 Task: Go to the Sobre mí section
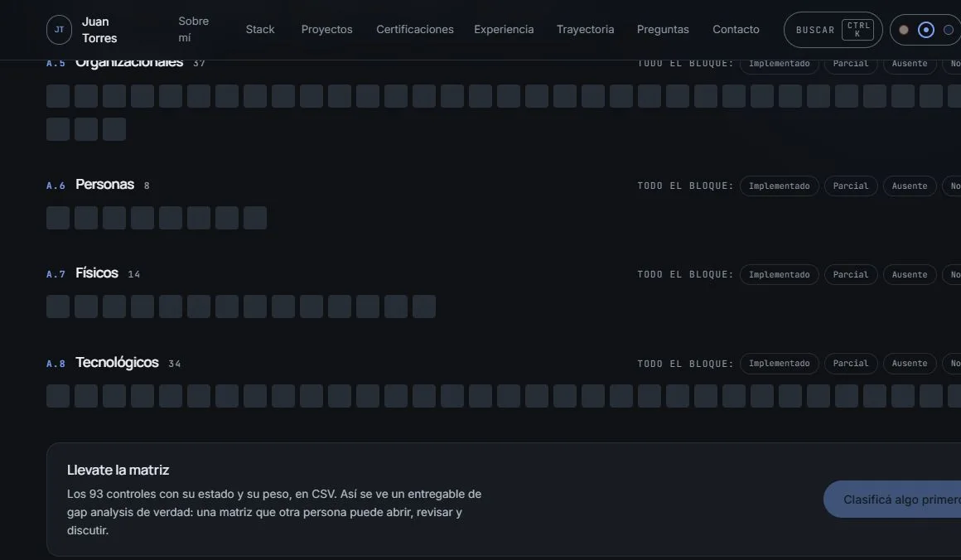[194, 30]
